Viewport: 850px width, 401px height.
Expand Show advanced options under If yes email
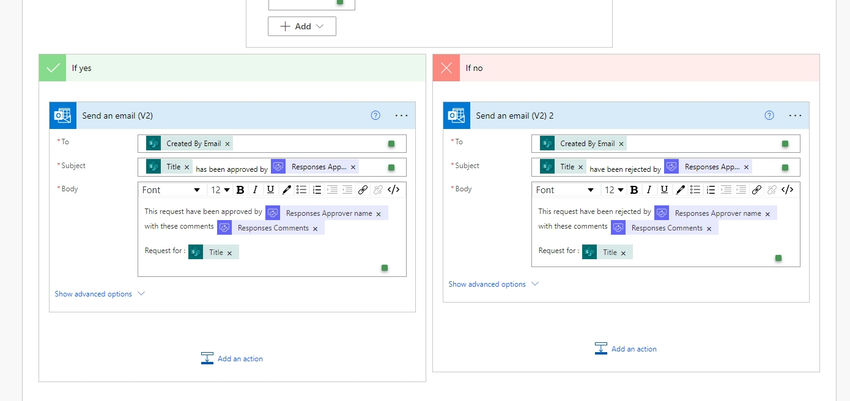pos(100,294)
